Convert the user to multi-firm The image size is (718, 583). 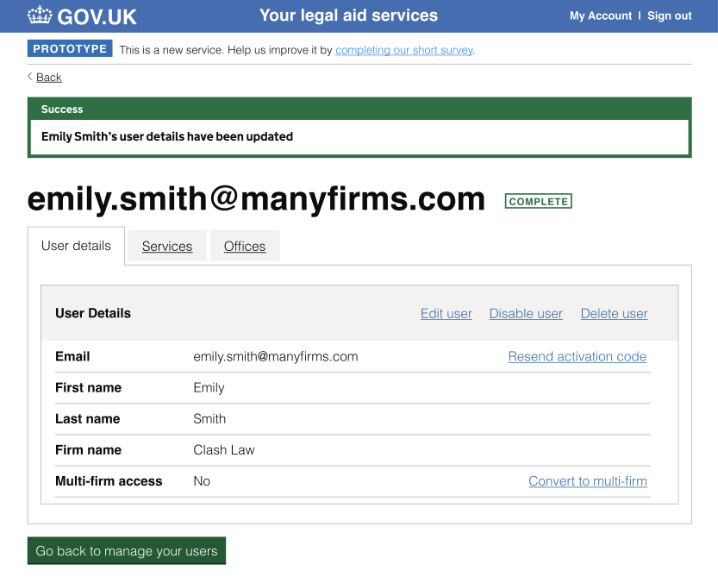pyautogui.click(x=587, y=481)
